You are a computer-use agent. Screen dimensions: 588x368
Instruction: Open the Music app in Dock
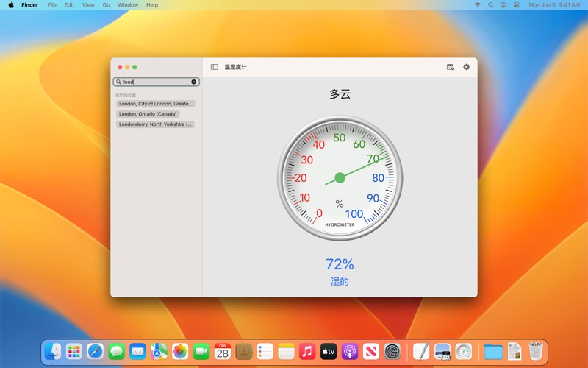(307, 352)
